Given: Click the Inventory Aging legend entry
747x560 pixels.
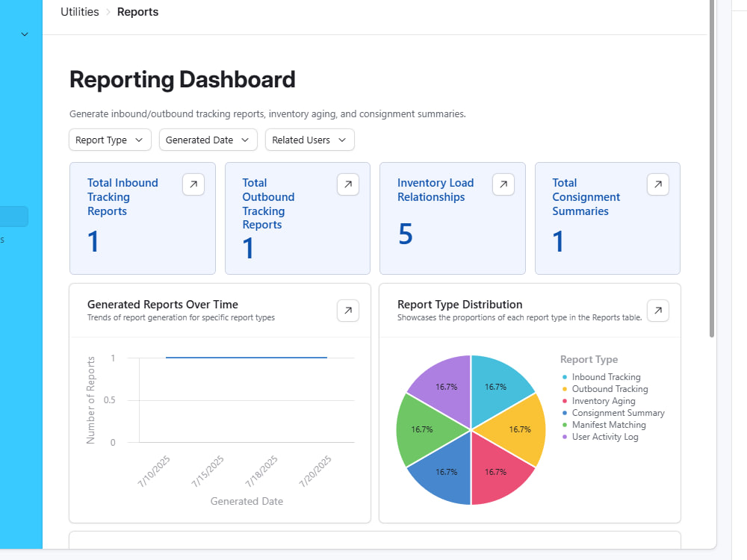Looking at the screenshot, I should pos(599,401).
